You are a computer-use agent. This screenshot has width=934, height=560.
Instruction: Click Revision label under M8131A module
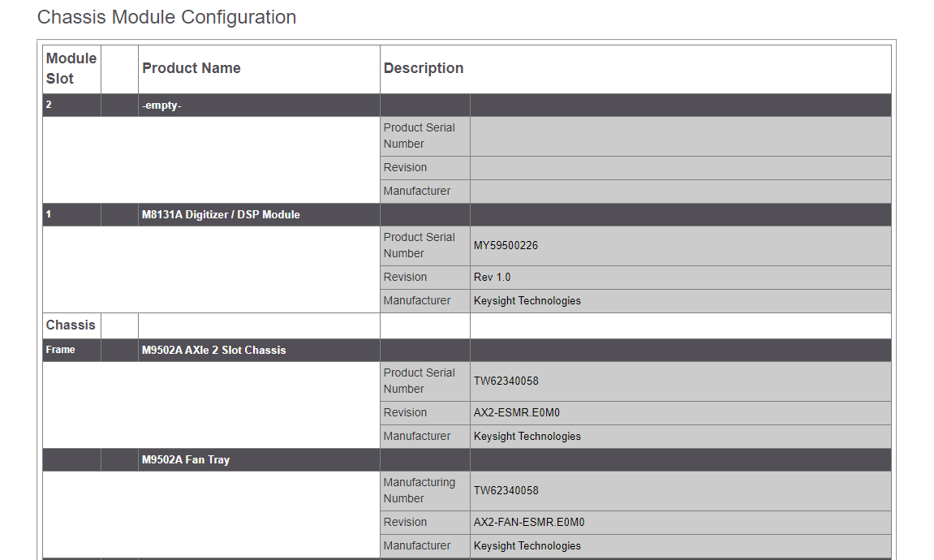click(405, 277)
